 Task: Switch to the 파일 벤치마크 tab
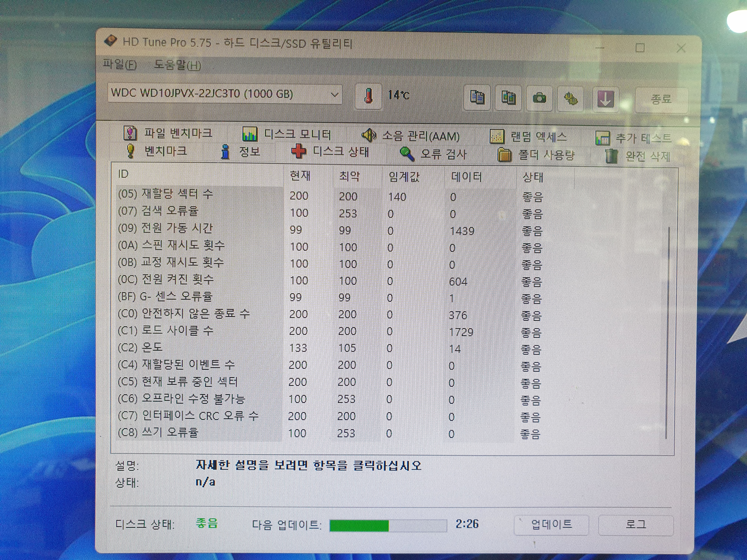point(168,133)
